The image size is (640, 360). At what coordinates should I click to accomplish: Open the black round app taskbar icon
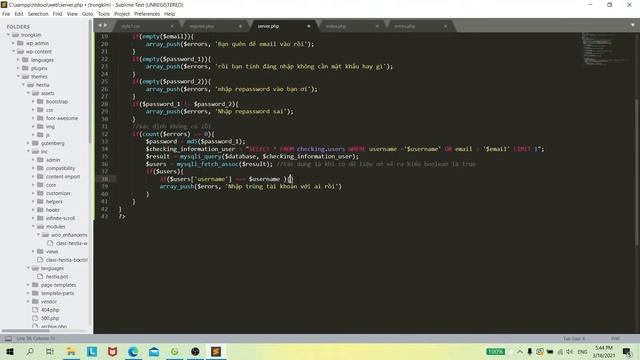click(195, 351)
